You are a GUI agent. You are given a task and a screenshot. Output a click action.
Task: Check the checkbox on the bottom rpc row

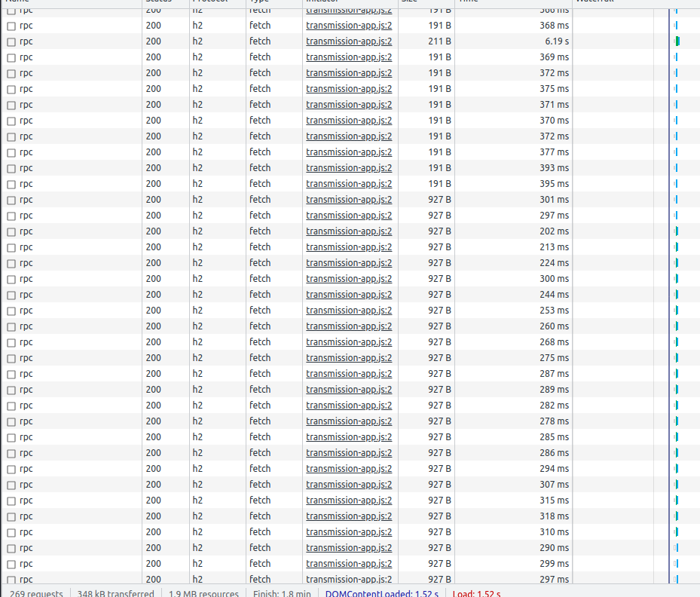click(x=11, y=579)
